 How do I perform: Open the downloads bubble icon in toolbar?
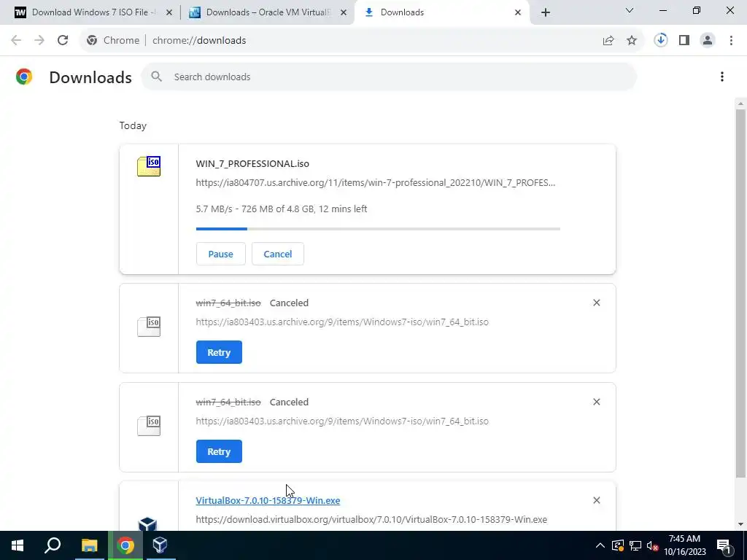tap(661, 41)
